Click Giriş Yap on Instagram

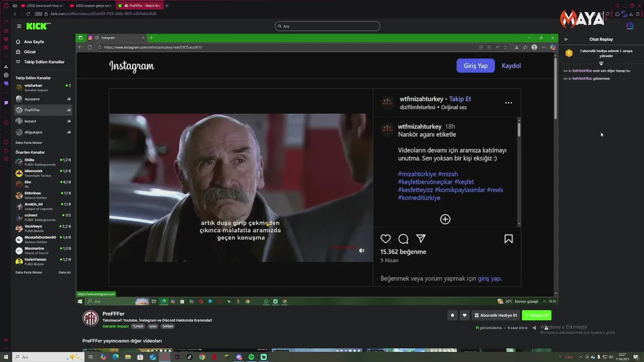[475, 66]
